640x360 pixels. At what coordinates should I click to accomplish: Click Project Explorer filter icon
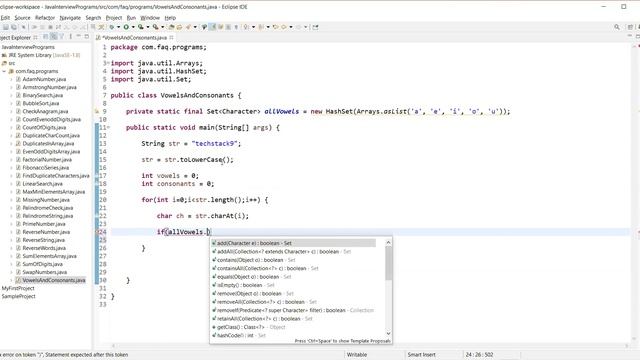(61, 37)
